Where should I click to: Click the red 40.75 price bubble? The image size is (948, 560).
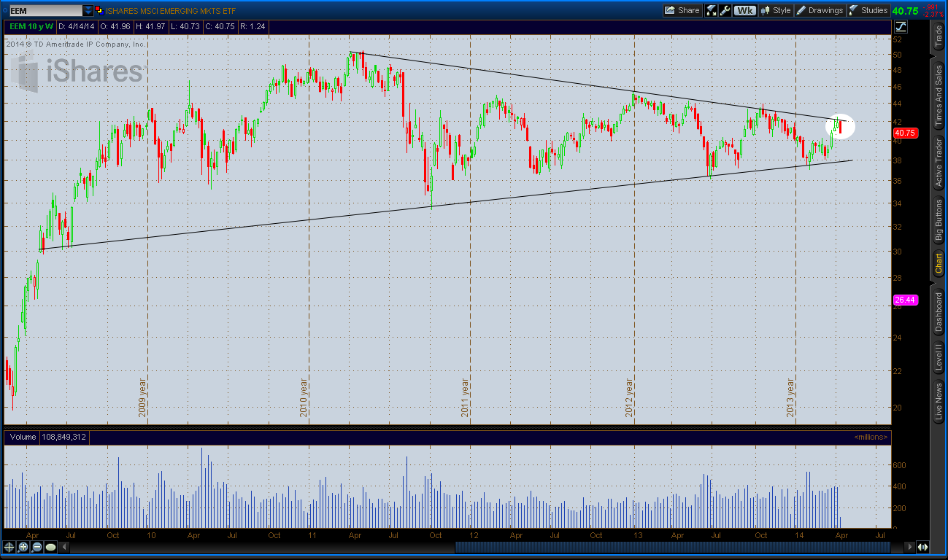[x=905, y=133]
